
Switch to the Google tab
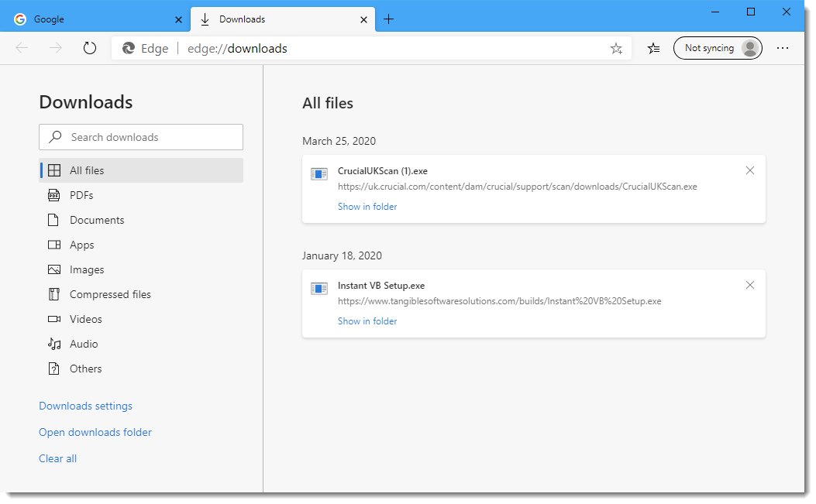click(94, 19)
